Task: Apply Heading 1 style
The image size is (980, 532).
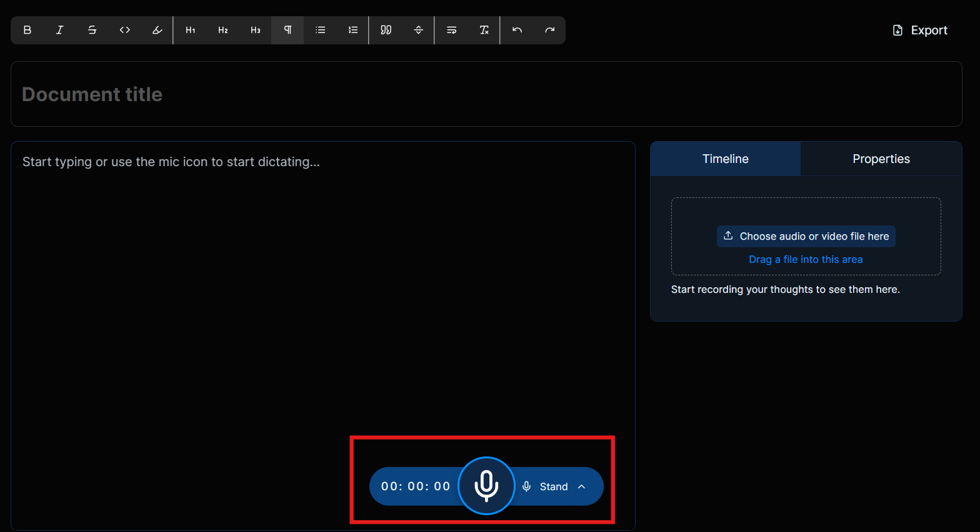Action: click(191, 30)
